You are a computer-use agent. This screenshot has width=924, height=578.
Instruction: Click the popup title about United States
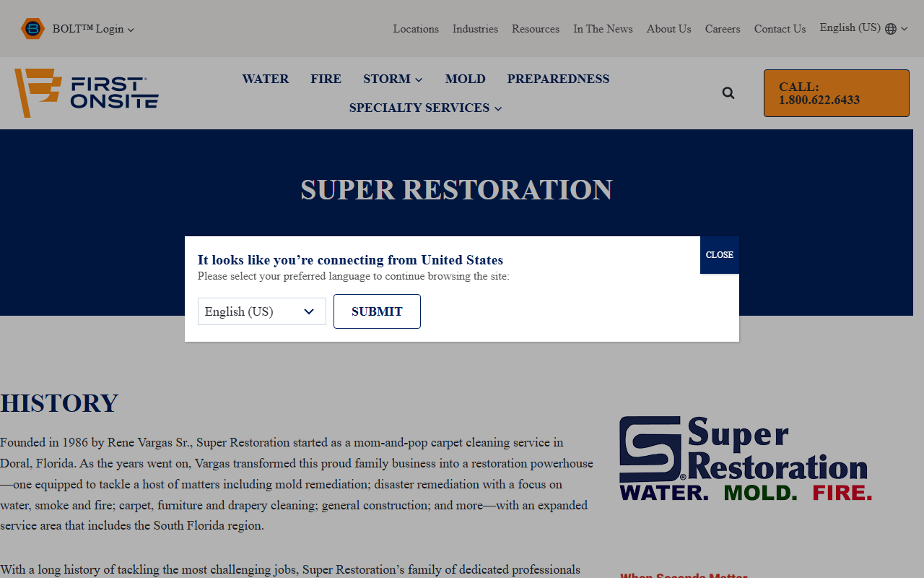coord(350,260)
